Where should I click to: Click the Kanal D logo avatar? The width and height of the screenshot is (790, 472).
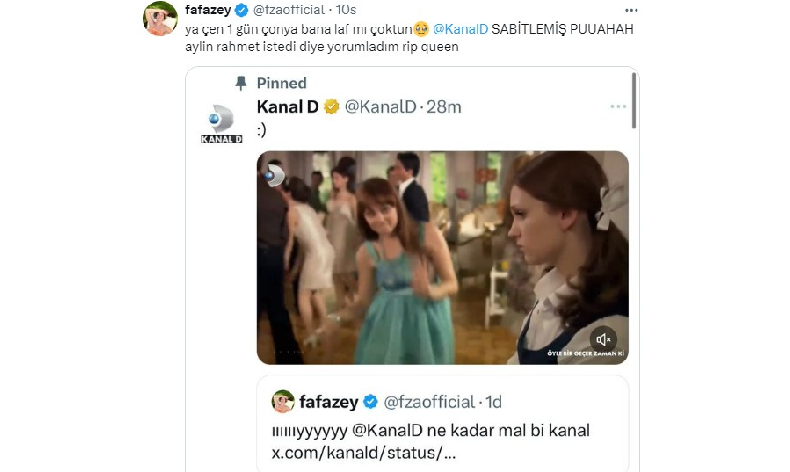[220, 123]
